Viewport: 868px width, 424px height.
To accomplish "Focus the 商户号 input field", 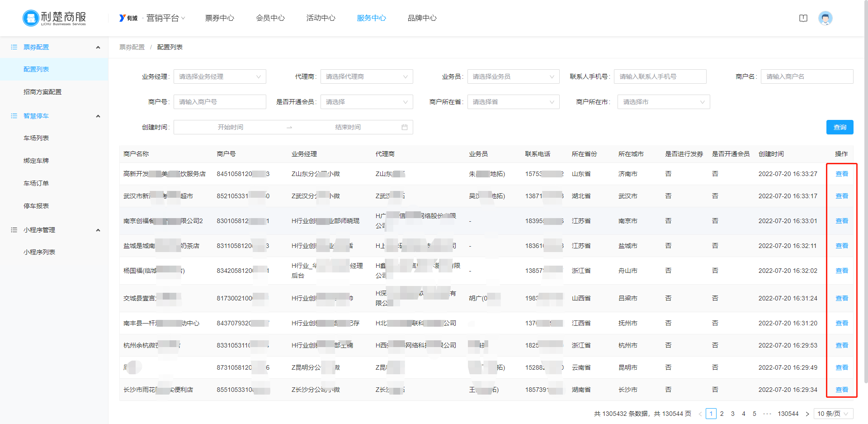I will click(x=220, y=102).
